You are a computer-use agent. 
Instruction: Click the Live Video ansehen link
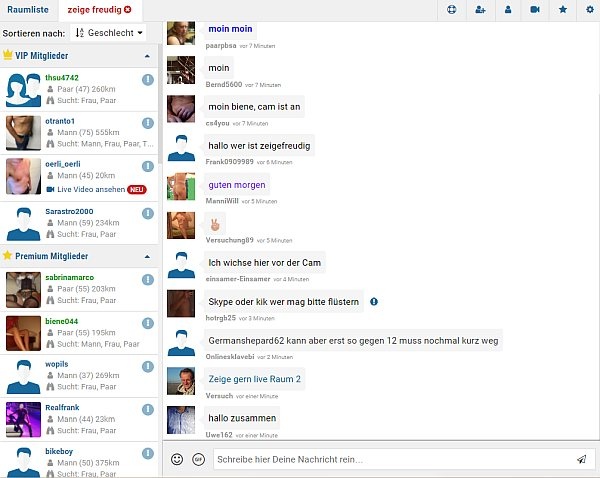pyautogui.click(x=90, y=189)
